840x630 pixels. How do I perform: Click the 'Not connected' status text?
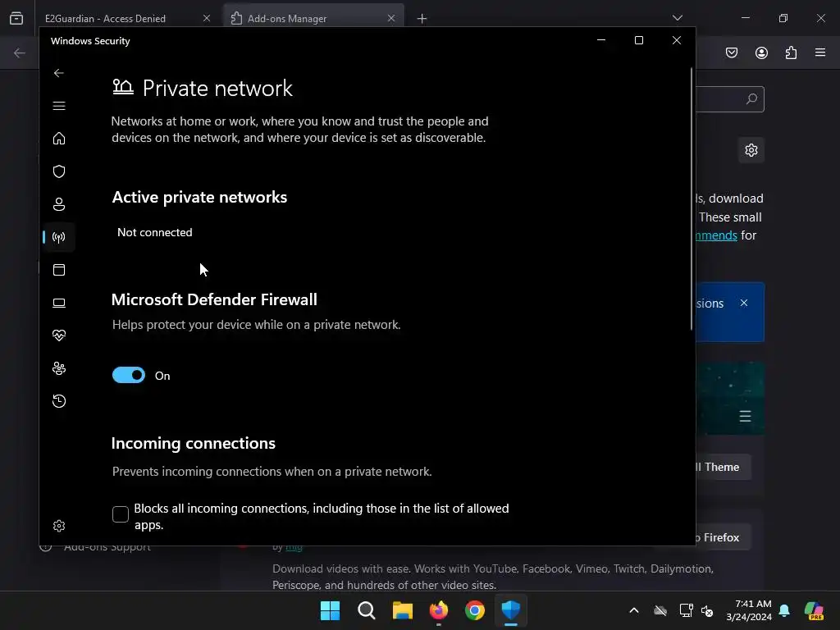click(x=155, y=232)
